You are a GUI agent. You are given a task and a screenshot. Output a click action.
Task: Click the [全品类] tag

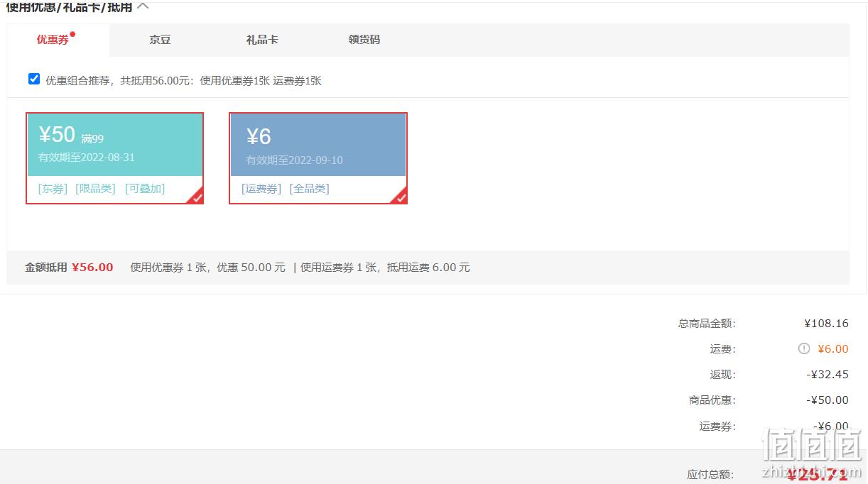coord(310,189)
